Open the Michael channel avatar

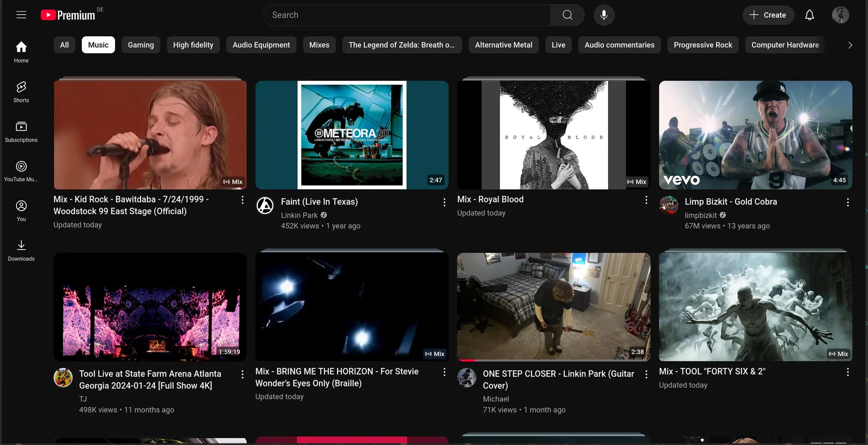[467, 378]
